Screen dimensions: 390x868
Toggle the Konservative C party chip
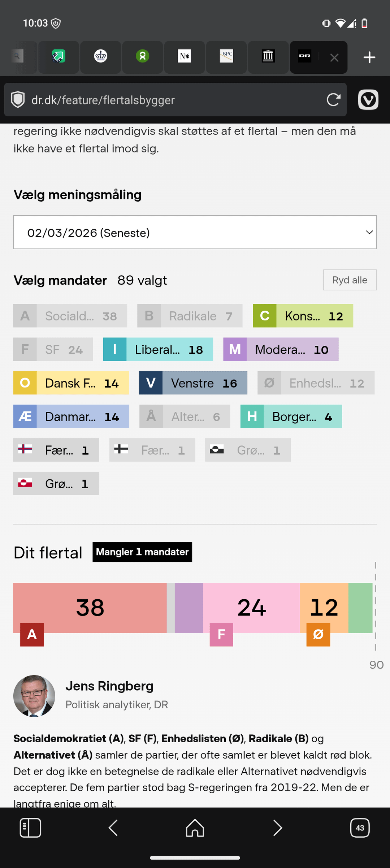pos(303,316)
